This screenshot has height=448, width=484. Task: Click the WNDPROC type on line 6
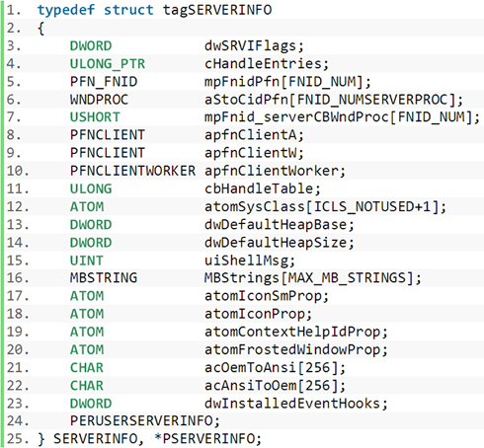coord(99,100)
